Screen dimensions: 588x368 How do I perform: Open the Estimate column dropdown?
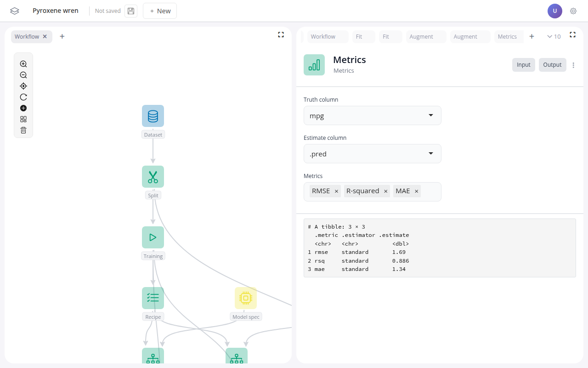click(x=372, y=154)
